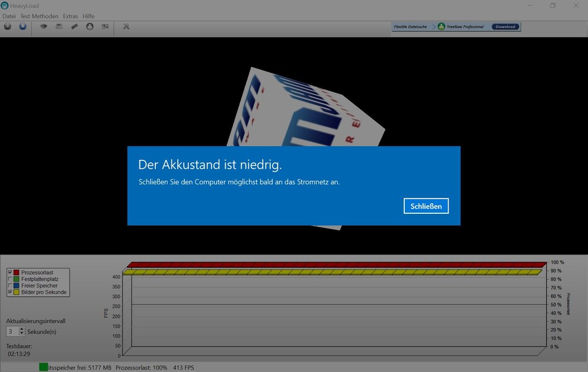This screenshot has width=588, height=372.
Task: Click the minimize window button
Action: (531, 5)
